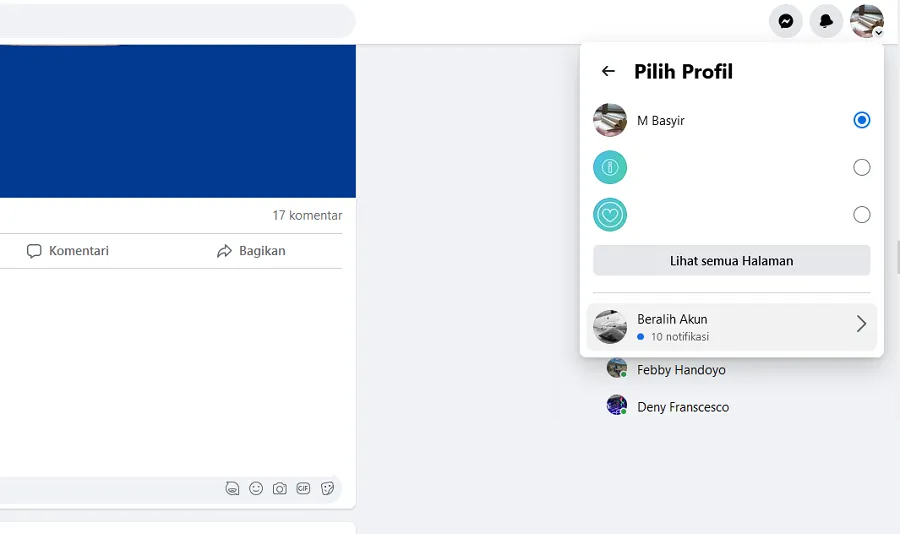Attach a photo with the camera icon
The image size is (900, 534).
[280, 489]
